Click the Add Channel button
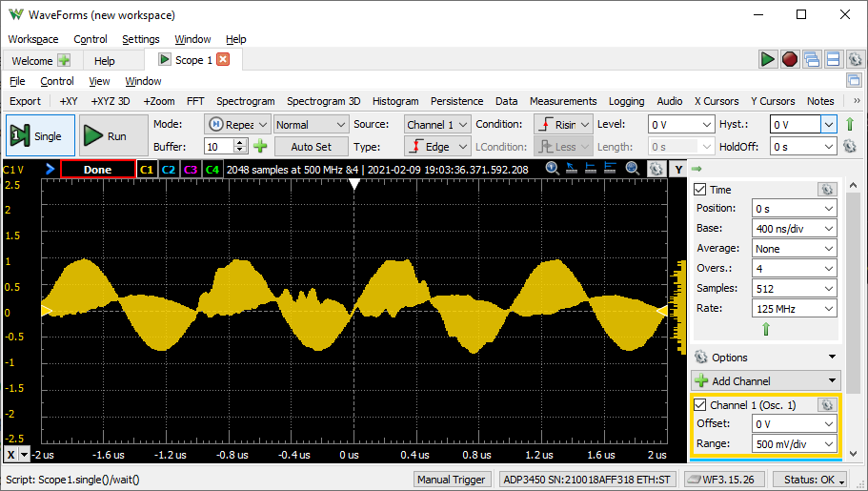 click(x=766, y=380)
